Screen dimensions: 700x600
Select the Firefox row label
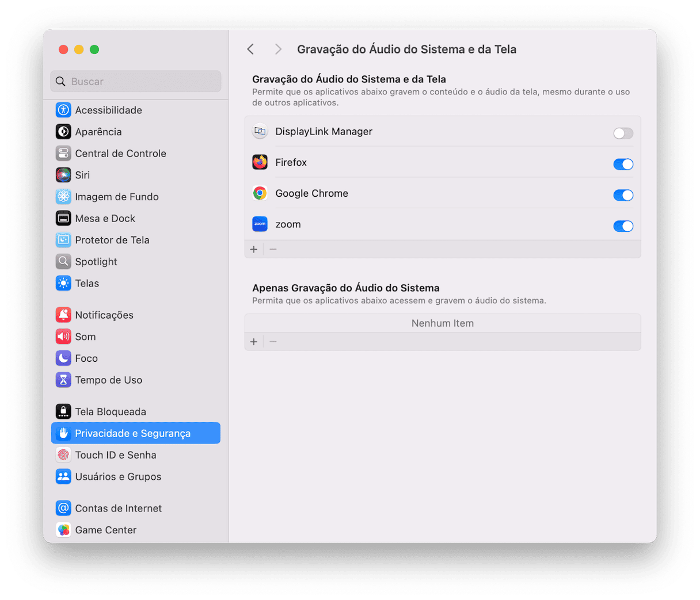(x=291, y=163)
